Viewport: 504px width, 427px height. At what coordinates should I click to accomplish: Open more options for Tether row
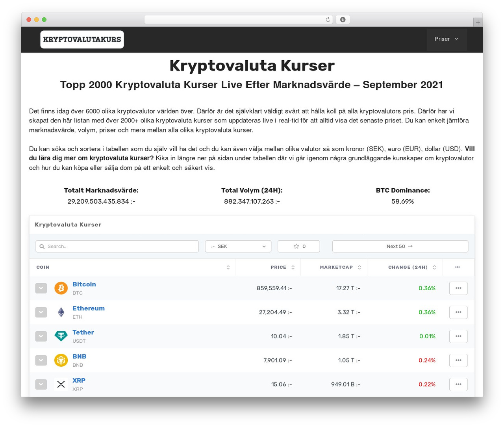(x=458, y=336)
